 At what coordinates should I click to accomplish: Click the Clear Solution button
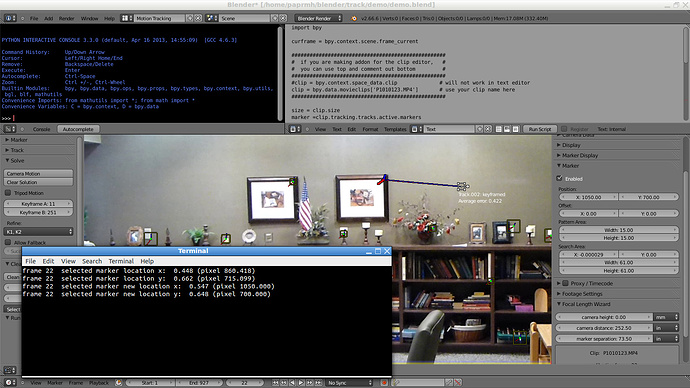39,182
